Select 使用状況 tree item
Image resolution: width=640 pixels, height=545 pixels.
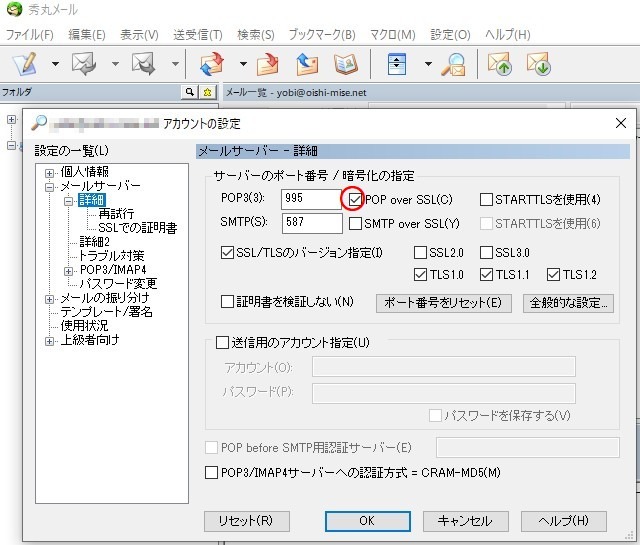[84, 326]
